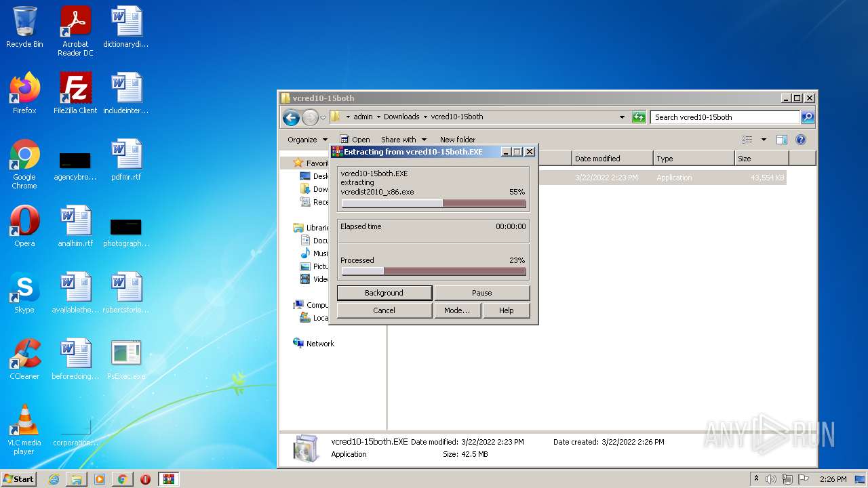Open the dictionarydi... Word document
This screenshot has width=868, height=488.
[x=126, y=27]
